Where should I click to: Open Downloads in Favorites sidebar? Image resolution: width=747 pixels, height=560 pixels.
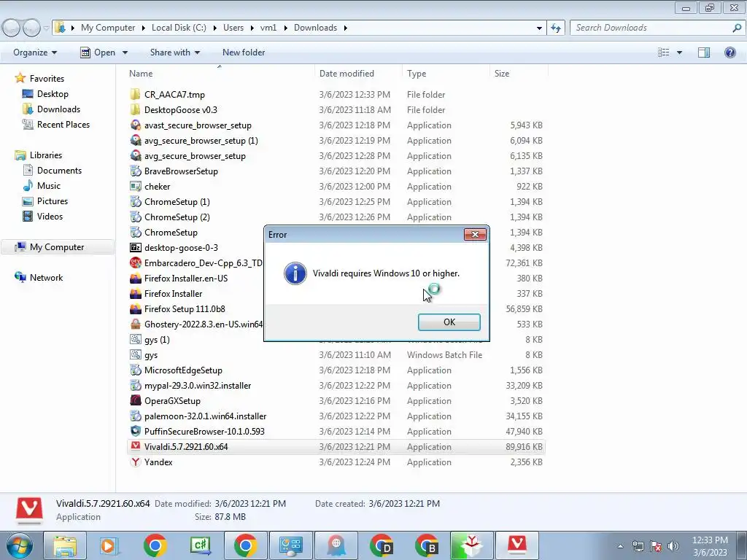click(x=58, y=109)
